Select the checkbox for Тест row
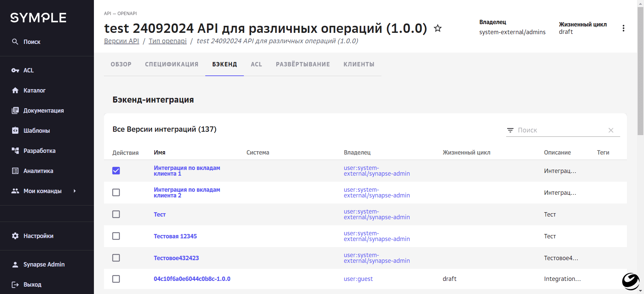Image resolution: width=644 pixels, height=294 pixels. point(116,214)
